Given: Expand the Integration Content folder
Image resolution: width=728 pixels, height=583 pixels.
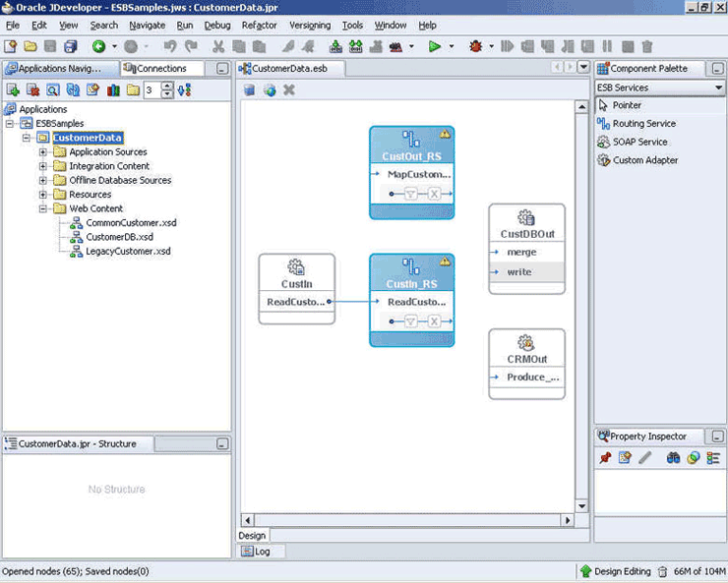Looking at the screenshot, I should point(42,166).
